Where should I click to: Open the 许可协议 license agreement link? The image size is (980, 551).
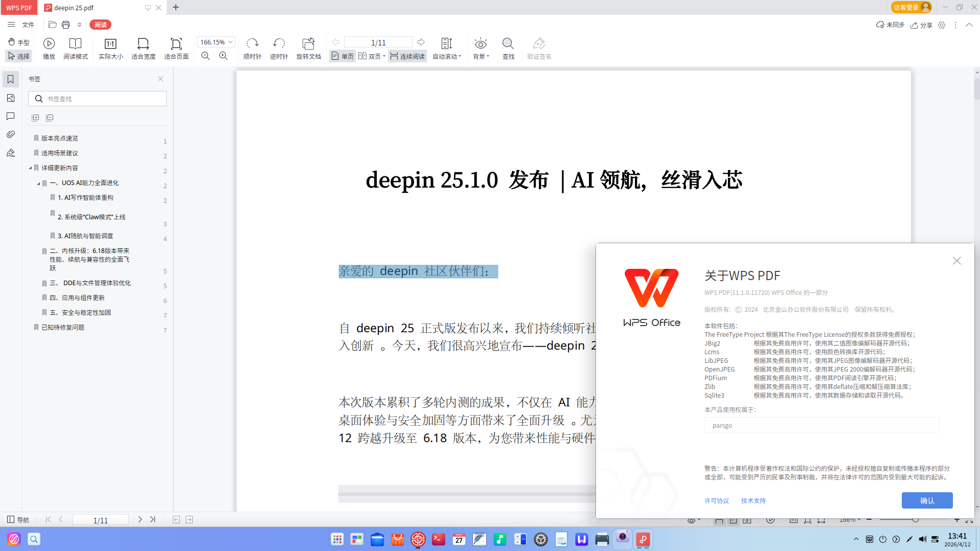(716, 500)
